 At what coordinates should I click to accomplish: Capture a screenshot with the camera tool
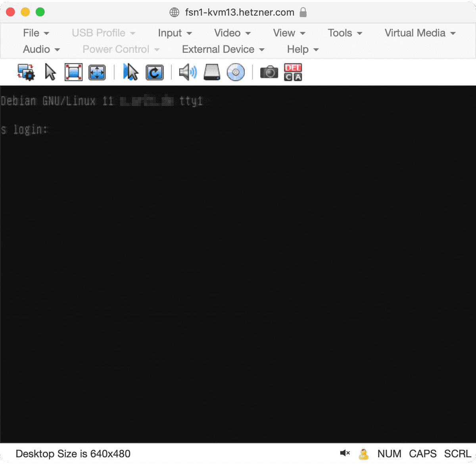[269, 72]
